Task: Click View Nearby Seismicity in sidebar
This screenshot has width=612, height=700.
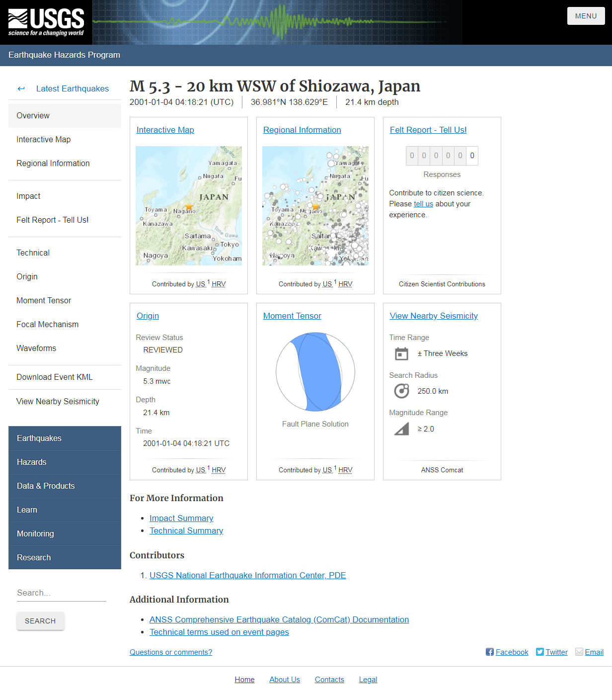Action: point(65,401)
